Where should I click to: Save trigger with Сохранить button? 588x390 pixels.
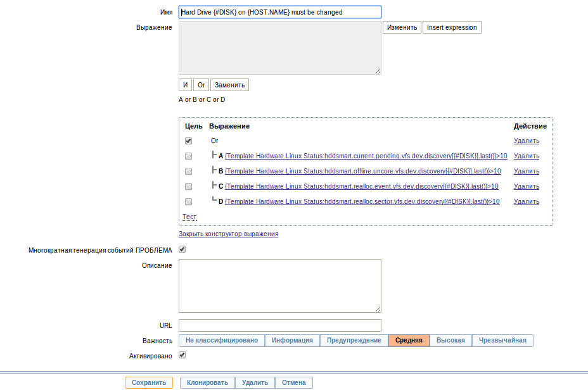[149, 382]
